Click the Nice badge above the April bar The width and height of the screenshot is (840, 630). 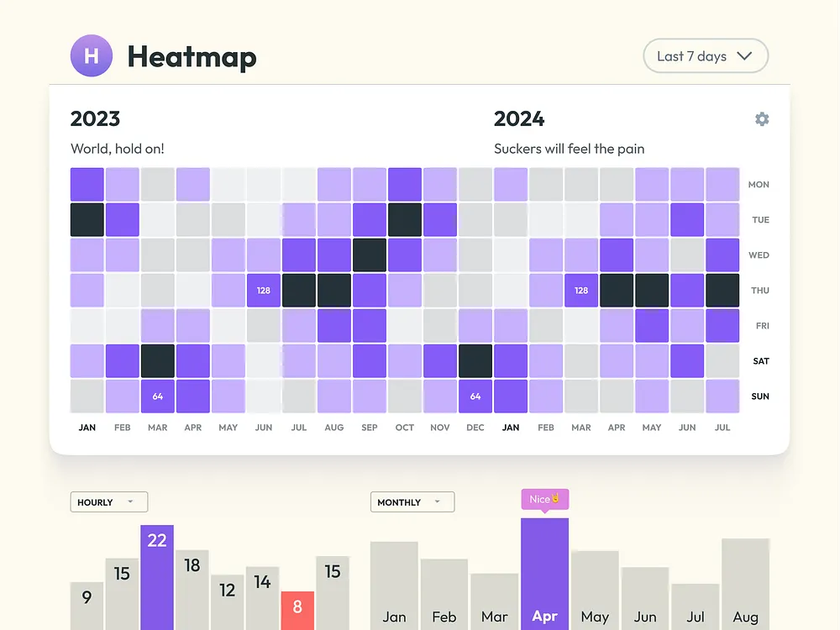tap(544, 498)
